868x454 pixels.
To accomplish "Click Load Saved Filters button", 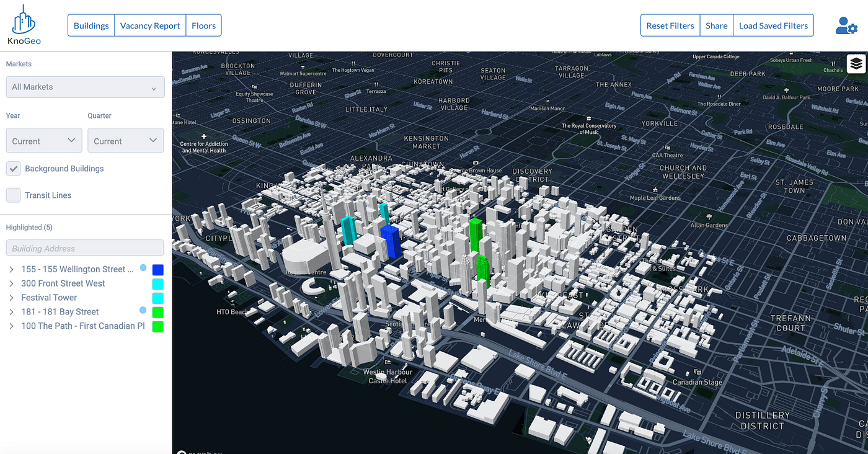I will coord(774,25).
